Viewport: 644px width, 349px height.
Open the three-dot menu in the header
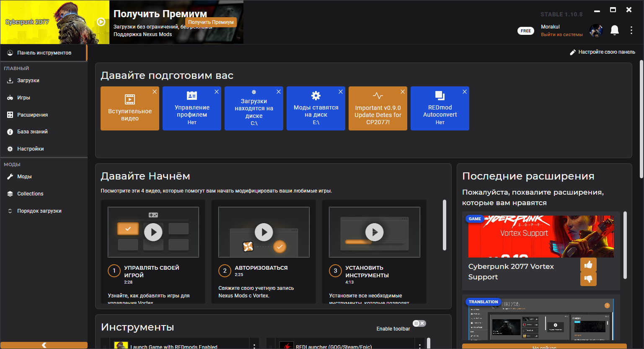[x=631, y=30]
